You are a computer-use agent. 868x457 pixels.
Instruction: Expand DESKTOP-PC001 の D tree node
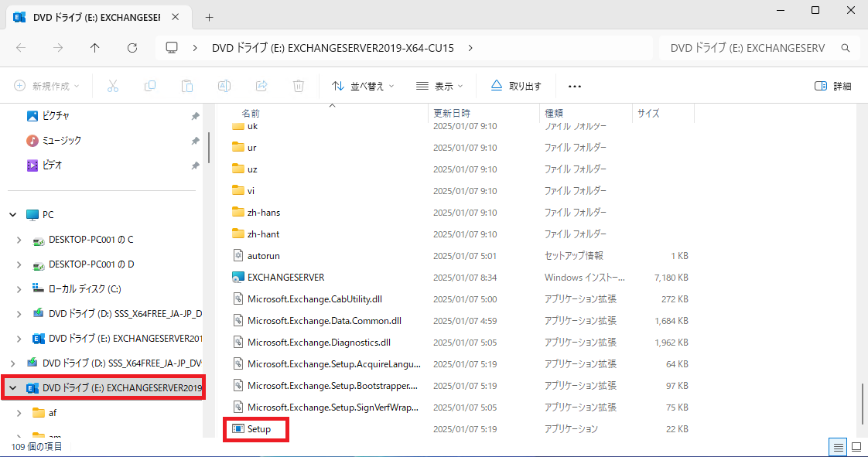click(x=19, y=264)
